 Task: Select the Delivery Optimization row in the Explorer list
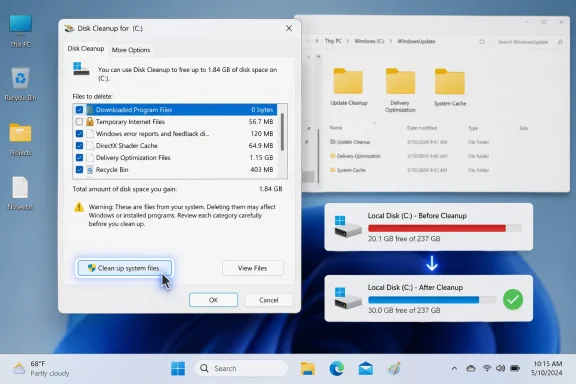410,156
